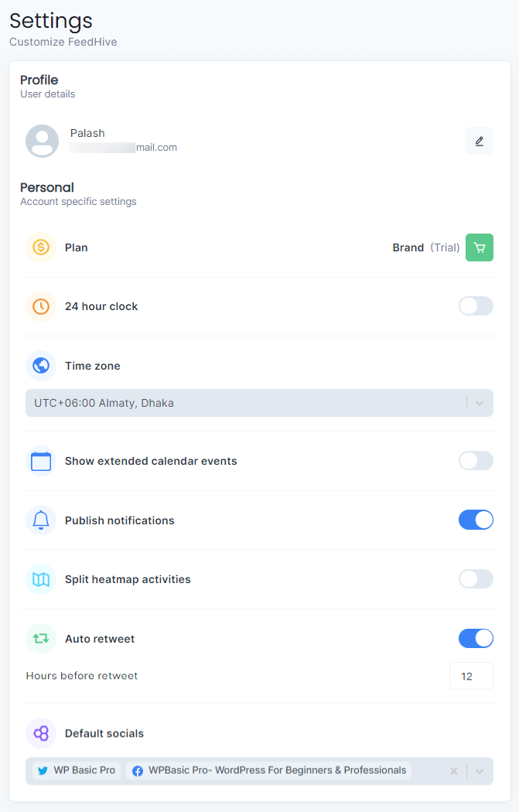519x812 pixels.
Task: Click the green cart button next to Brand plan
Action: coord(480,247)
